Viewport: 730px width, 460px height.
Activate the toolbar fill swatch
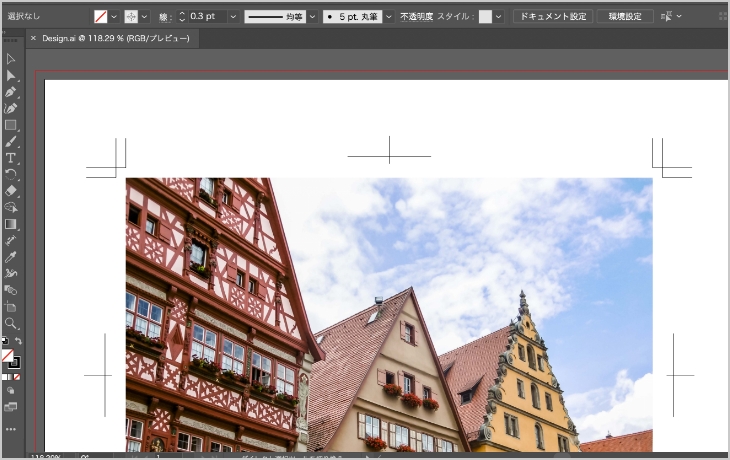tap(7, 355)
